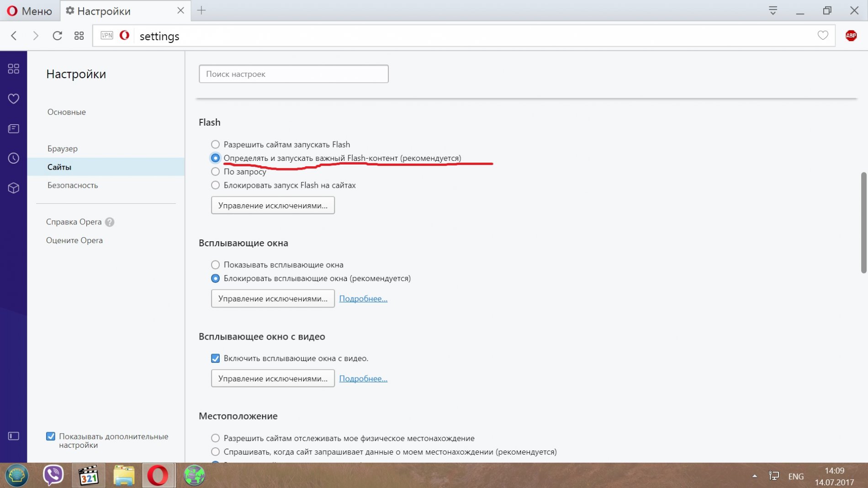This screenshot has width=868, height=488.
Task: Reload the current page
Action: [x=57, y=36]
